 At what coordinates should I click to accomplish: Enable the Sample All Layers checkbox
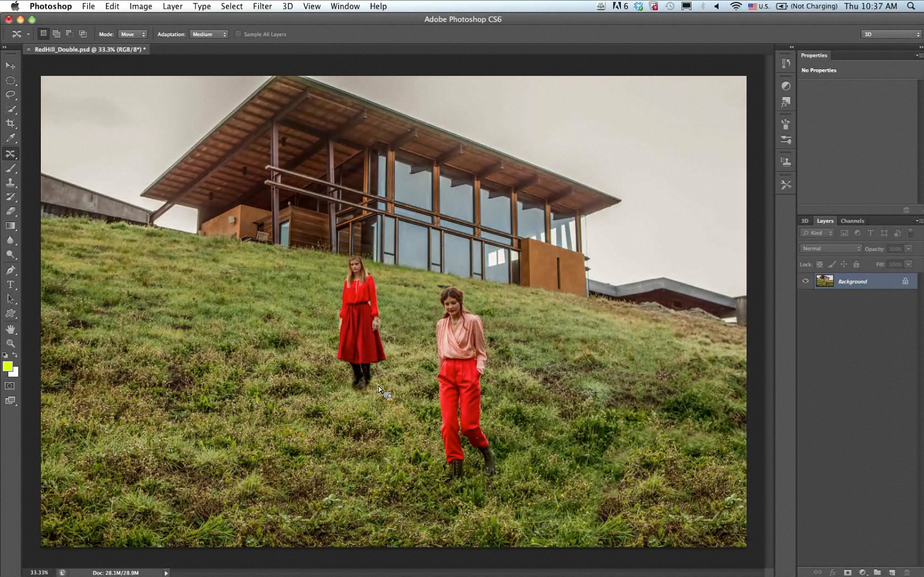pyautogui.click(x=239, y=34)
